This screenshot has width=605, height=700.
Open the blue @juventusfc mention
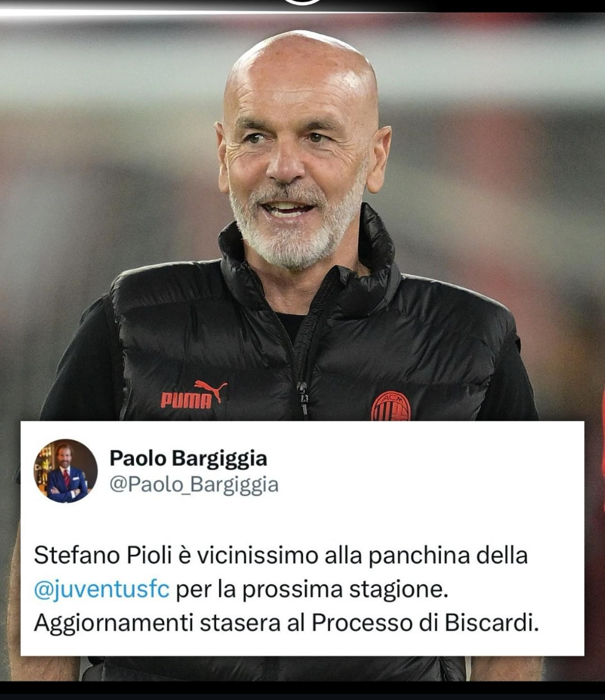click(101, 590)
